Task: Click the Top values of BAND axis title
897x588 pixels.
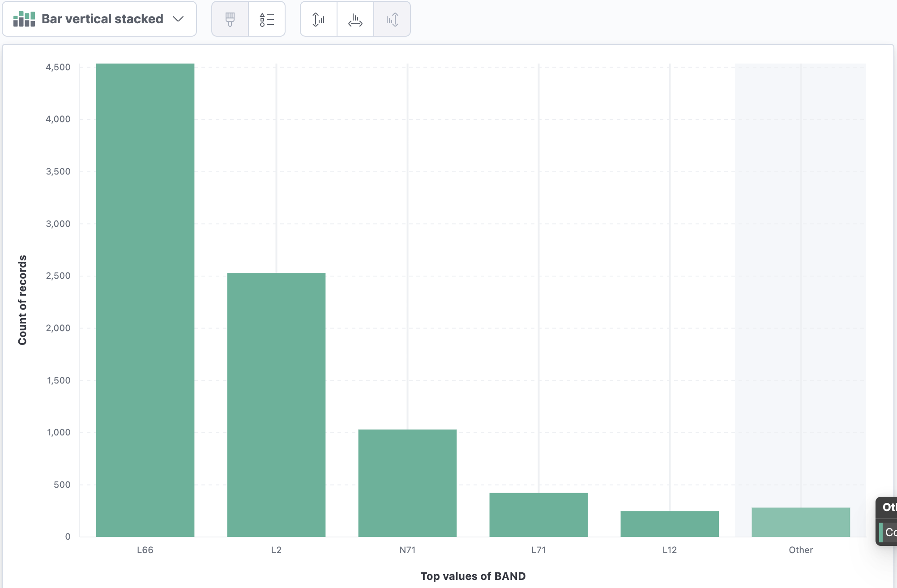Action: (x=473, y=576)
